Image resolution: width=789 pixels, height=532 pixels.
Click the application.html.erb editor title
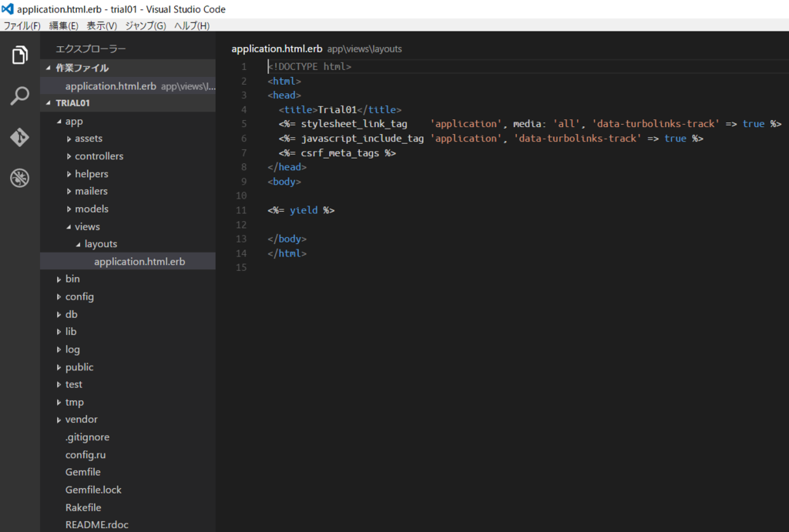tap(277, 49)
